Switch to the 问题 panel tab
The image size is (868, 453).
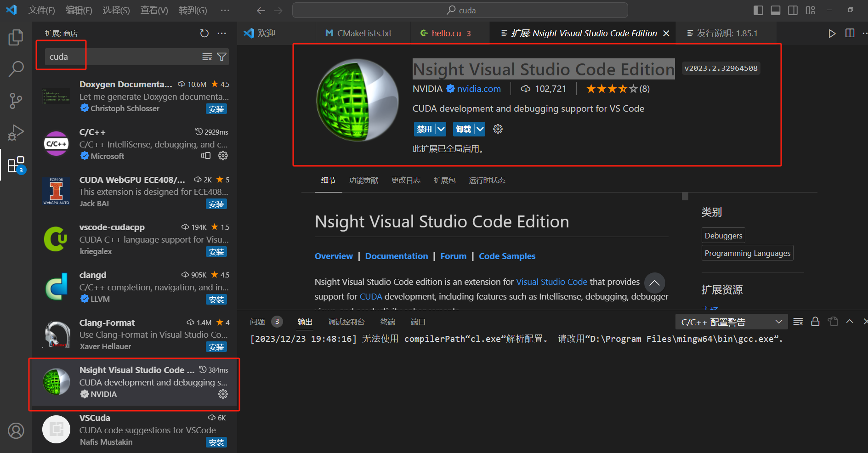point(257,322)
